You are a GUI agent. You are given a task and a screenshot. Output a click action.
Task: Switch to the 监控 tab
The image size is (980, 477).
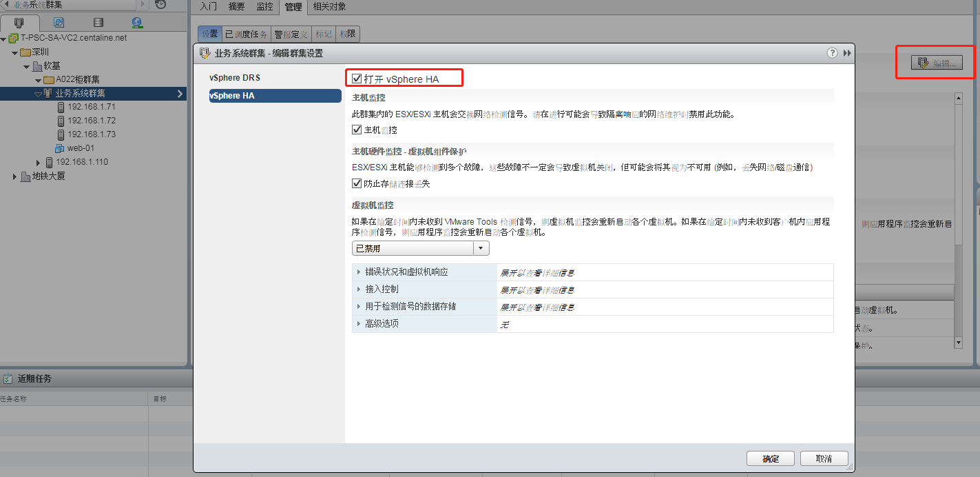pos(264,7)
